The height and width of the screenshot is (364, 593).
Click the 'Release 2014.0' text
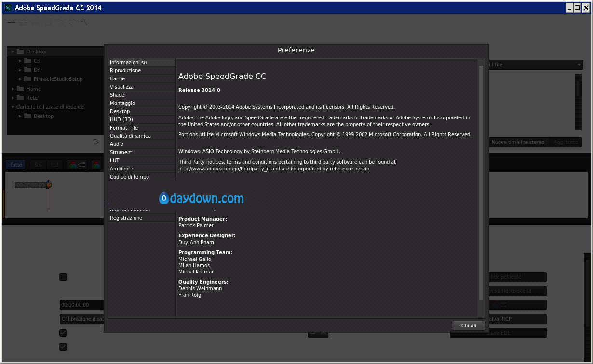point(199,90)
